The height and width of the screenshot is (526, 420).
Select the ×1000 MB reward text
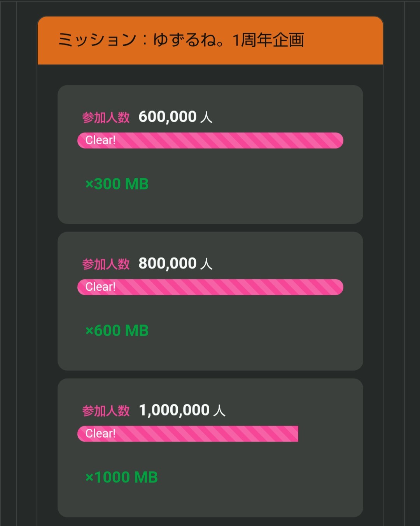(121, 477)
